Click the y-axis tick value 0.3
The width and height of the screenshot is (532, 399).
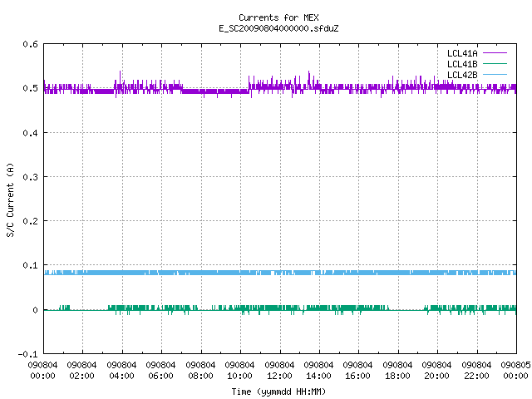pos(31,177)
